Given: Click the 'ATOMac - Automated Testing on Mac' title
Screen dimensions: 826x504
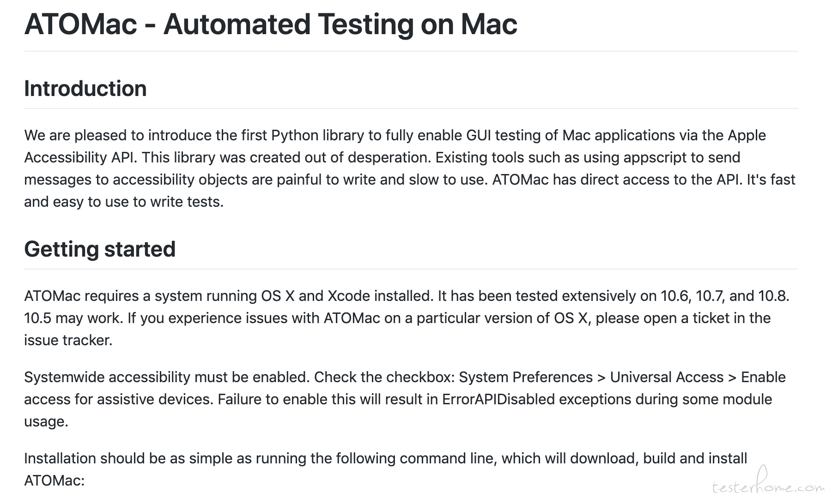Looking at the screenshot, I should click(x=271, y=24).
